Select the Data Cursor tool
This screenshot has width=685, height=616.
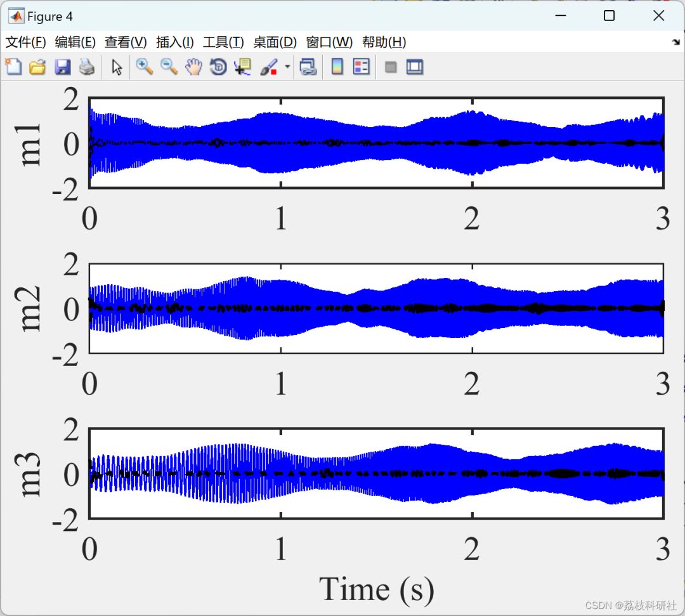pyautogui.click(x=242, y=67)
